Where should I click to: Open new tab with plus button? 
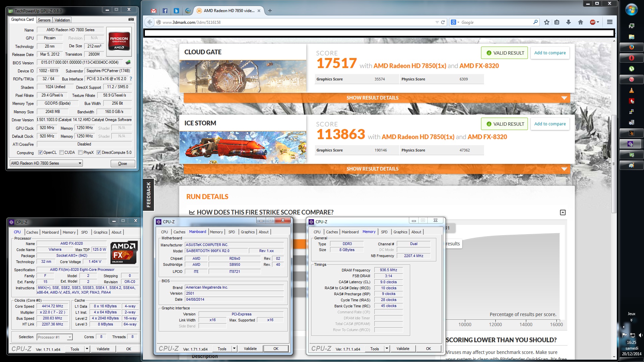click(270, 11)
